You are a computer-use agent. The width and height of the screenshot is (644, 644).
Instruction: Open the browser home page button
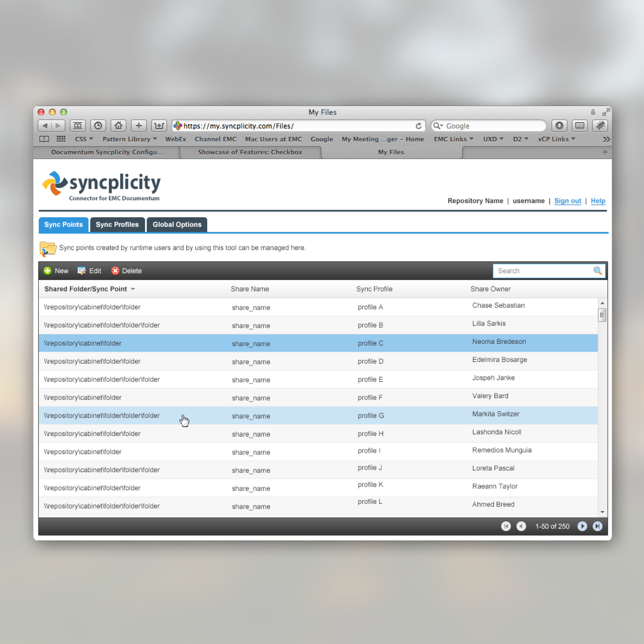118,126
